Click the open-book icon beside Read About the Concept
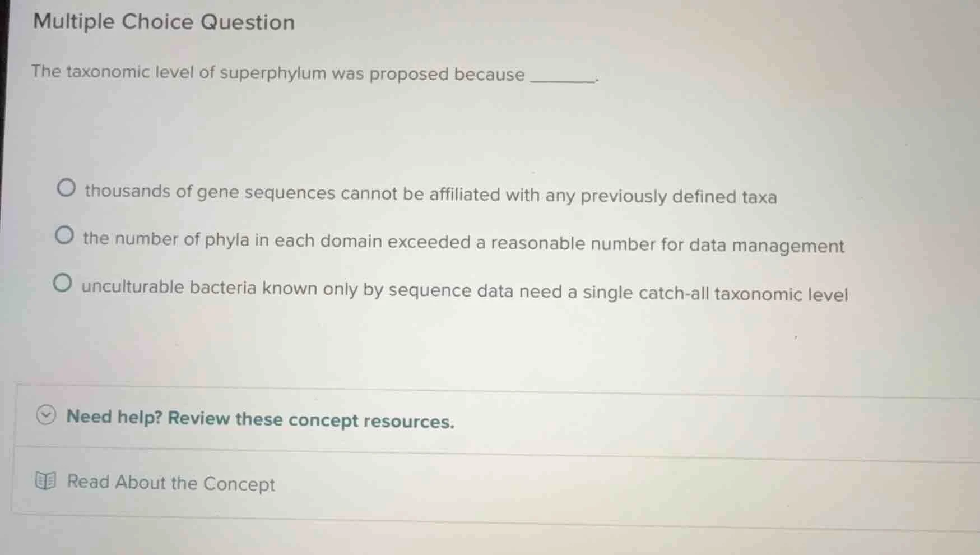This screenshot has height=555, width=980. (x=47, y=481)
